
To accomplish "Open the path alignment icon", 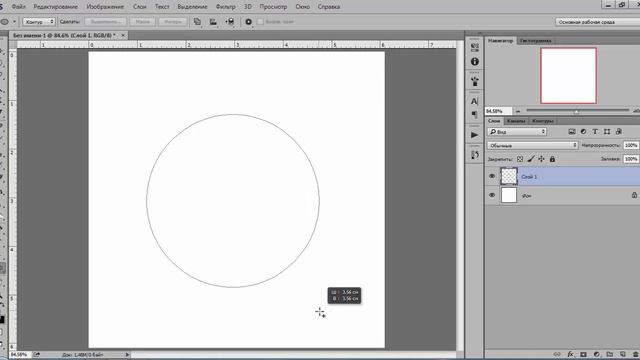I will click(x=213, y=22).
